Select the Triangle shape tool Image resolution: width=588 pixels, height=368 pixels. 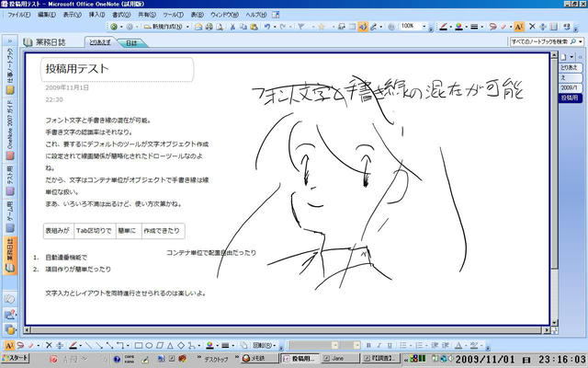170,345
